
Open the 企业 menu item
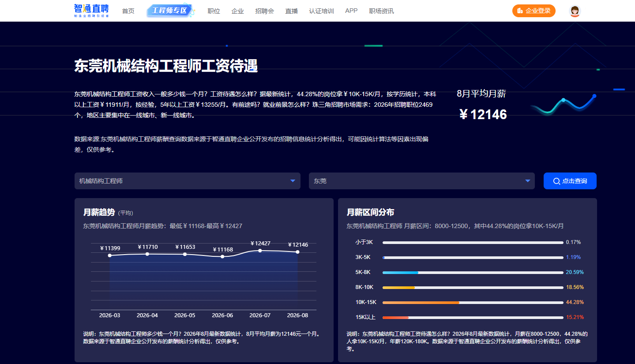pyautogui.click(x=238, y=11)
